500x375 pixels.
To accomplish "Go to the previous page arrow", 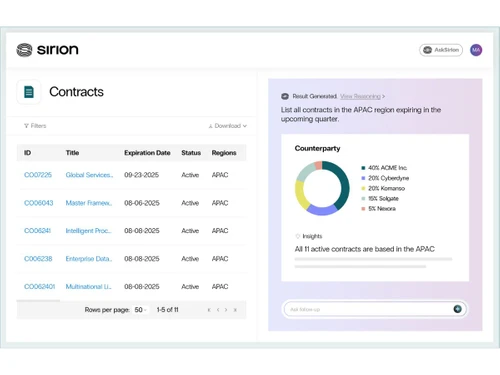I will tap(218, 310).
